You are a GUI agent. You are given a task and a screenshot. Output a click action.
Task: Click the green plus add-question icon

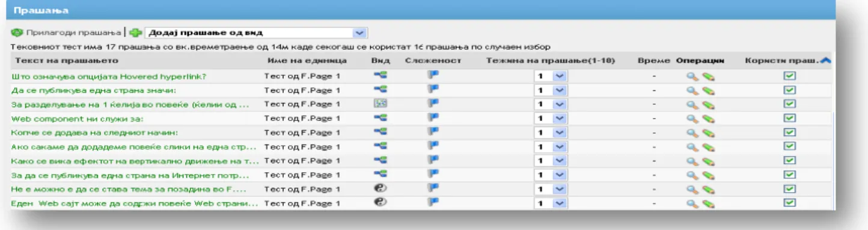135,32
